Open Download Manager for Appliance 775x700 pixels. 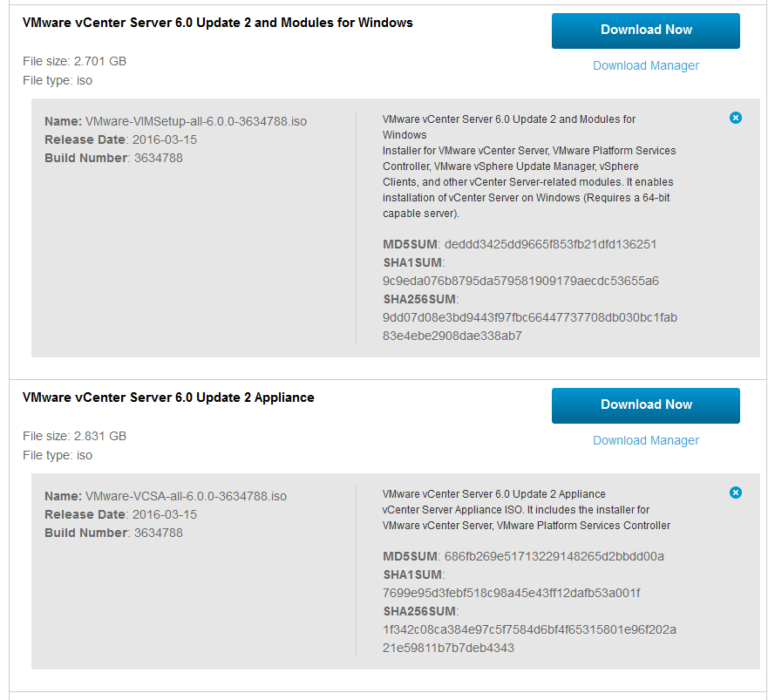click(x=645, y=440)
